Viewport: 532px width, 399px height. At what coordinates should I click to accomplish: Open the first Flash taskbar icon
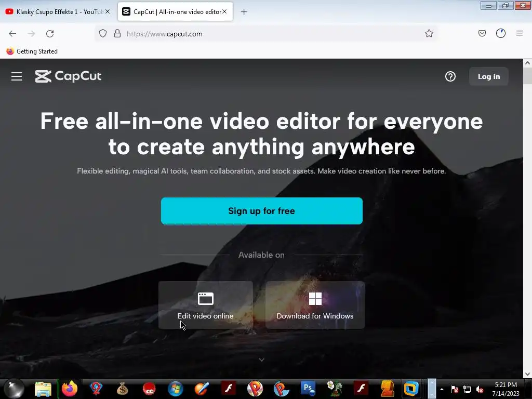pos(229,389)
